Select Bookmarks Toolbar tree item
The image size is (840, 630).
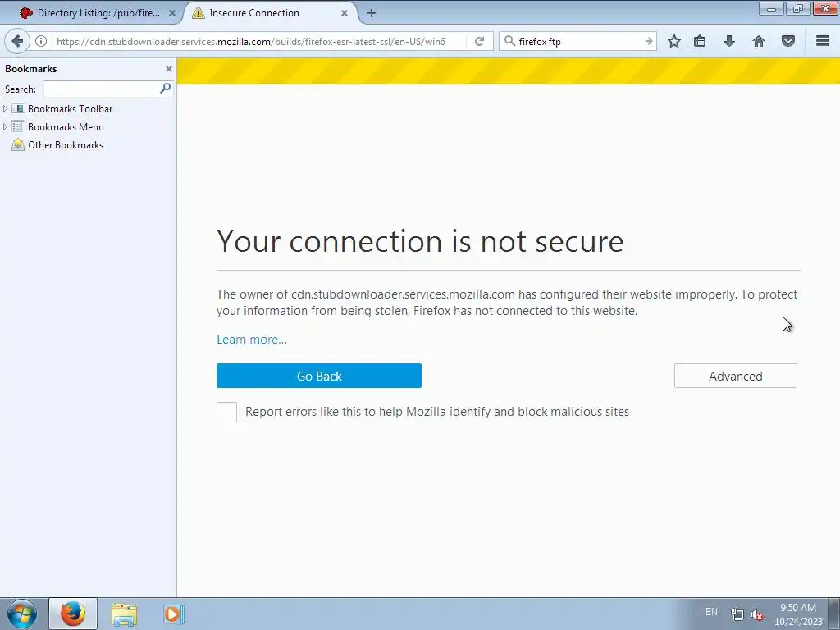click(x=71, y=109)
